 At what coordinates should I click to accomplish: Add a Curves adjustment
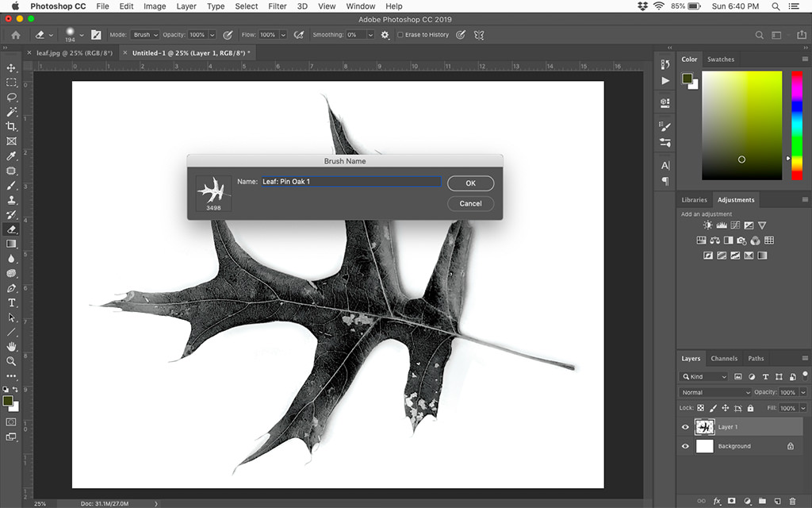click(x=735, y=225)
